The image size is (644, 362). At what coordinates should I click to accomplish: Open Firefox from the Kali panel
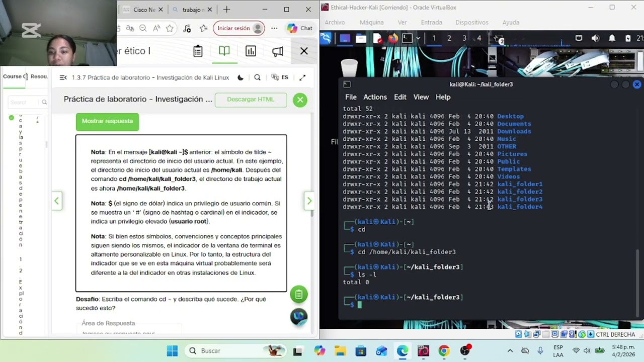(393, 38)
